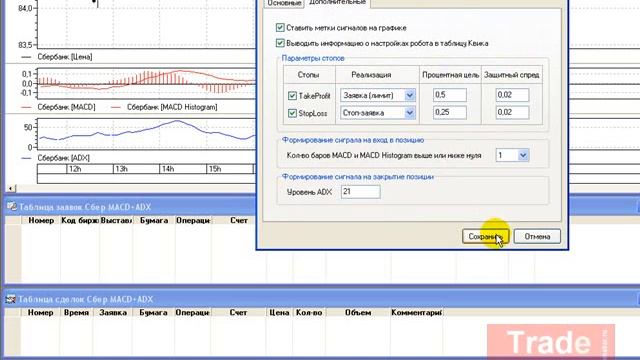Click the 'Отмена' button
This screenshot has width=640, height=360.
[x=537, y=236]
